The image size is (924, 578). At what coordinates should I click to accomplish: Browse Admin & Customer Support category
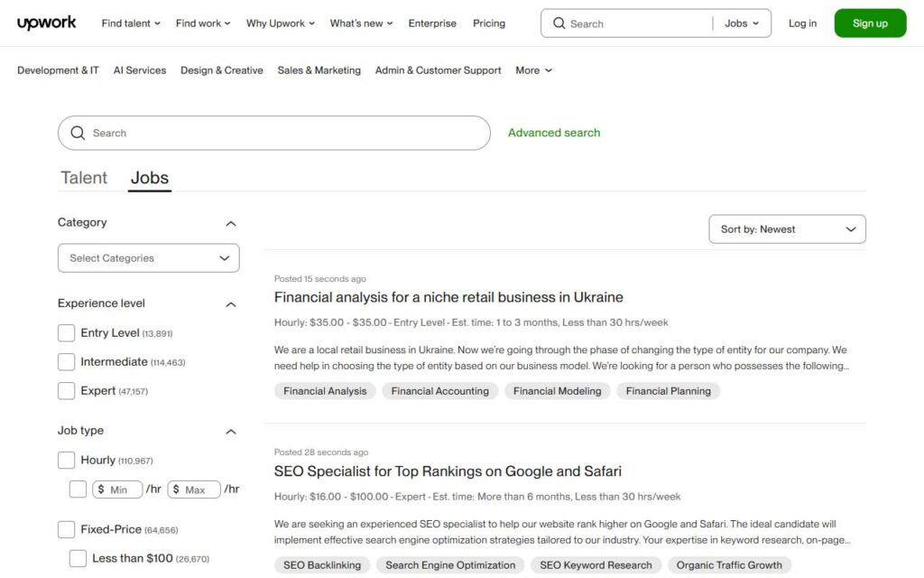(x=438, y=70)
